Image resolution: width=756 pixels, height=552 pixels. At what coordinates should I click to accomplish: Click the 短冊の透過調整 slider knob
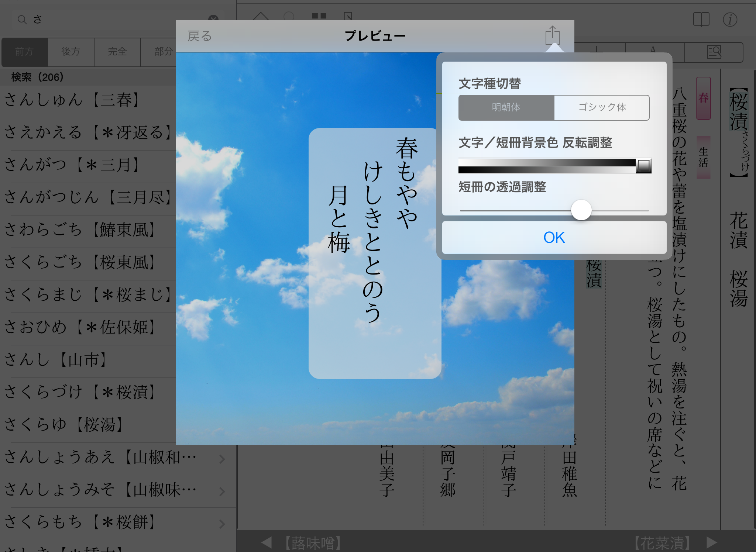581,210
